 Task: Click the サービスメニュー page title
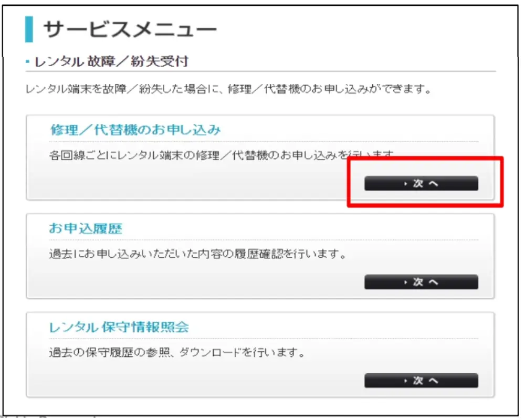pyautogui.click(x=130, y=29)
